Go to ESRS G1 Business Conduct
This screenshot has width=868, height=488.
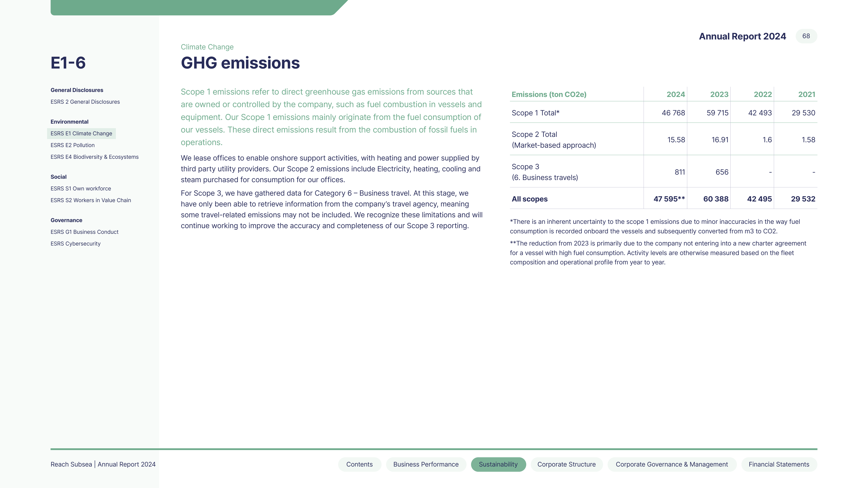[84, 232]
